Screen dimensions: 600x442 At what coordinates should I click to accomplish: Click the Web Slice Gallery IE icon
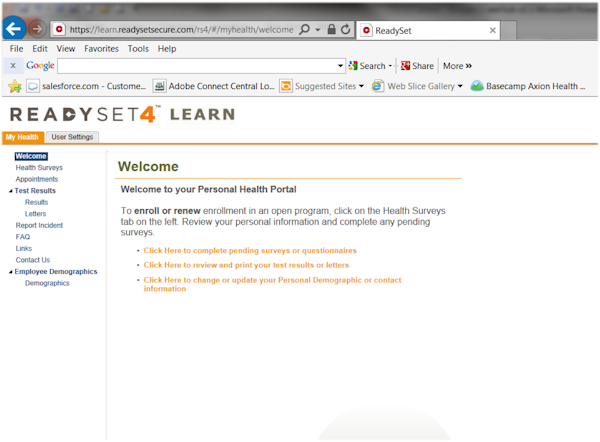[x=378, y=86]
